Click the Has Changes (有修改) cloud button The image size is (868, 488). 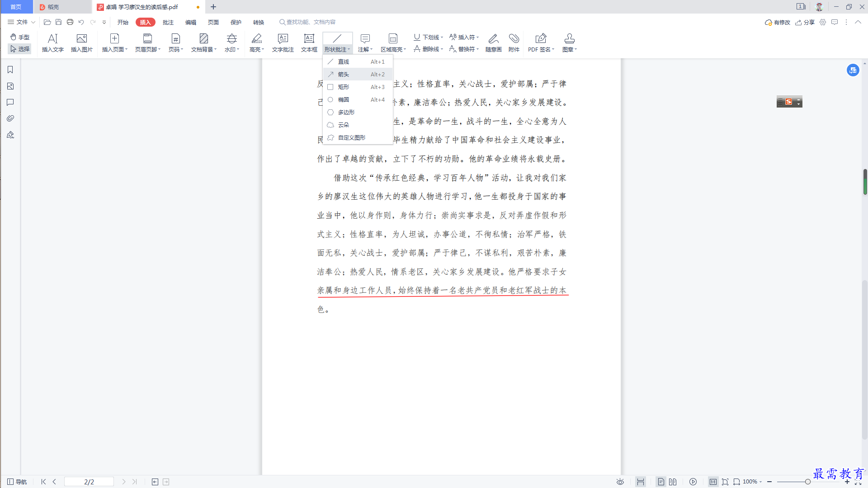point(778,22)
